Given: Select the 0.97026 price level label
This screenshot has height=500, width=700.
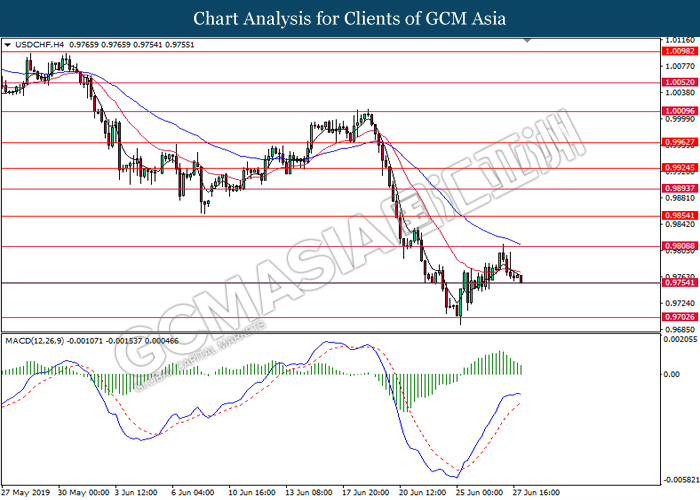Looking at the screenshot, I should [x=680, y=317].
